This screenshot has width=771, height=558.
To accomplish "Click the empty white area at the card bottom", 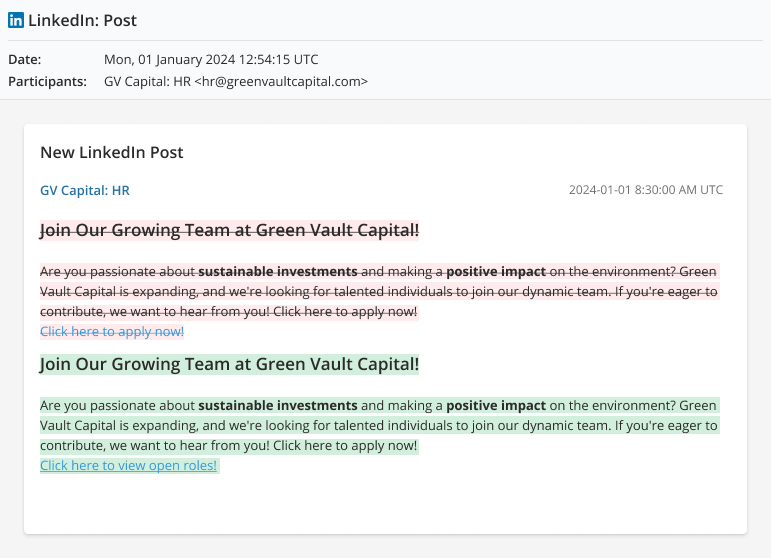I will tap(385, 505).
